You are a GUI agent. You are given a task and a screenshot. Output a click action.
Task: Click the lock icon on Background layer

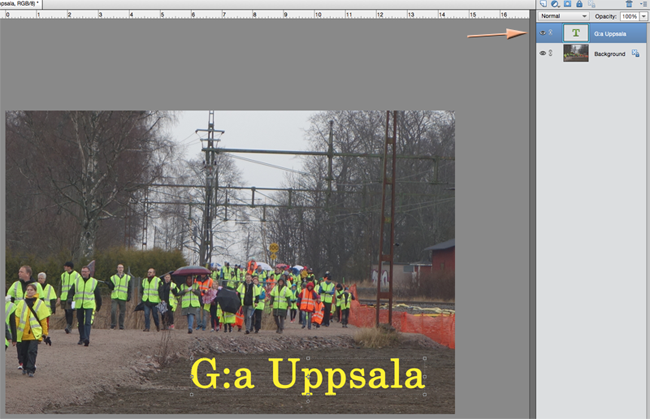click(x=635, y=53)
